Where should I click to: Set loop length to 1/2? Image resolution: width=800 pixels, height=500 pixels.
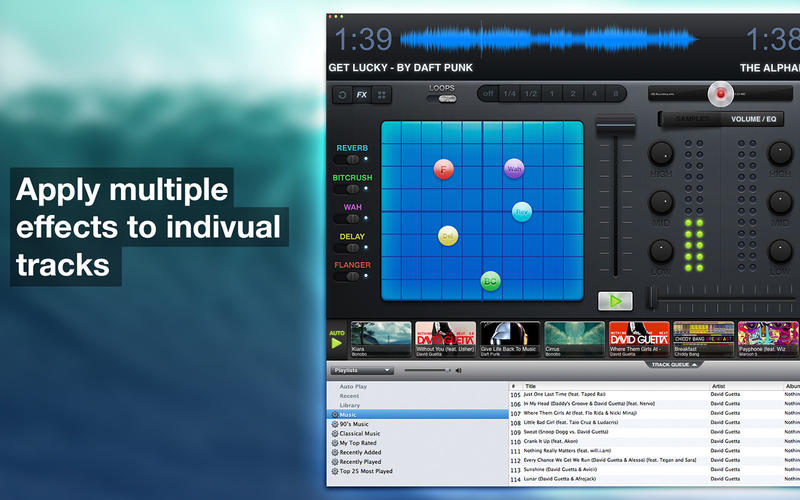(x=531, y=94)
